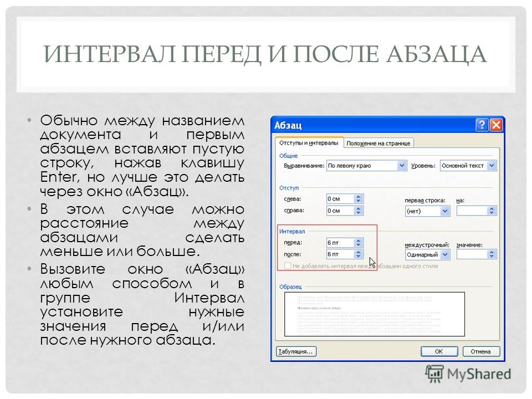The width and height of the screenshot is (532, 399).
Task: Click the после interval field with 6 пт
Action: point(340,254)
